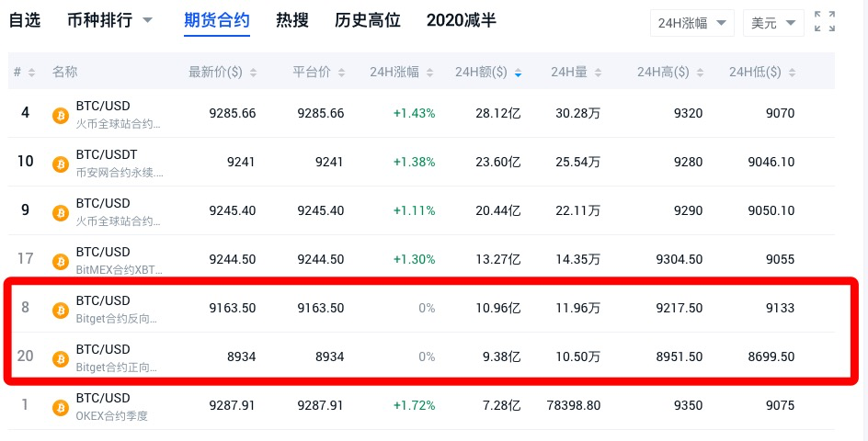Click Bitcoin icon in rank 9 火币 row
This screenshot has height=441, width=868.
61,213
